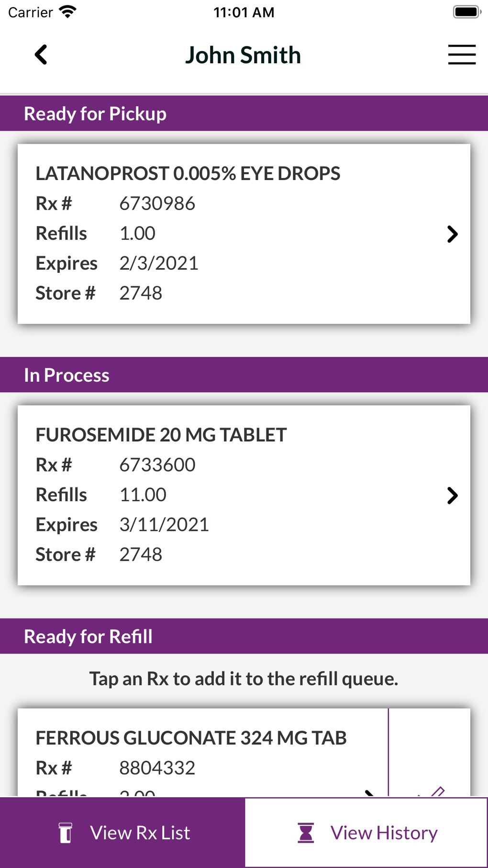Screen dimensions: 488x868
Task: Tap the Ready for Pickup section header
Action: click(x=95, y=114)
